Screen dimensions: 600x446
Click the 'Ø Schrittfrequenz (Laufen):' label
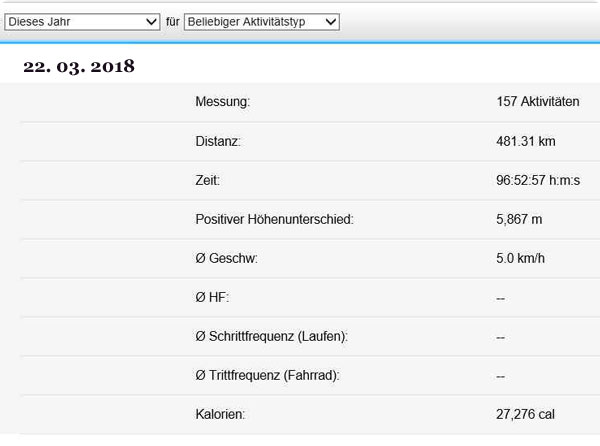click(271, 337)
